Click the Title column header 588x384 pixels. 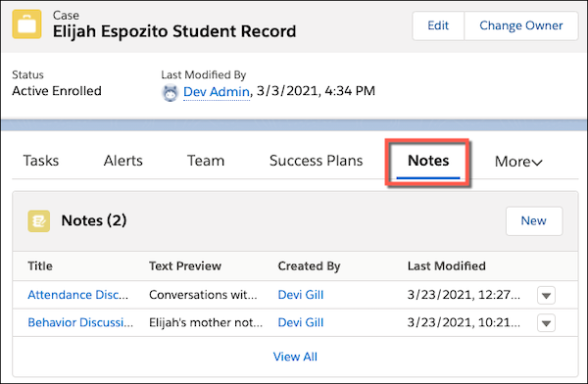40,265
